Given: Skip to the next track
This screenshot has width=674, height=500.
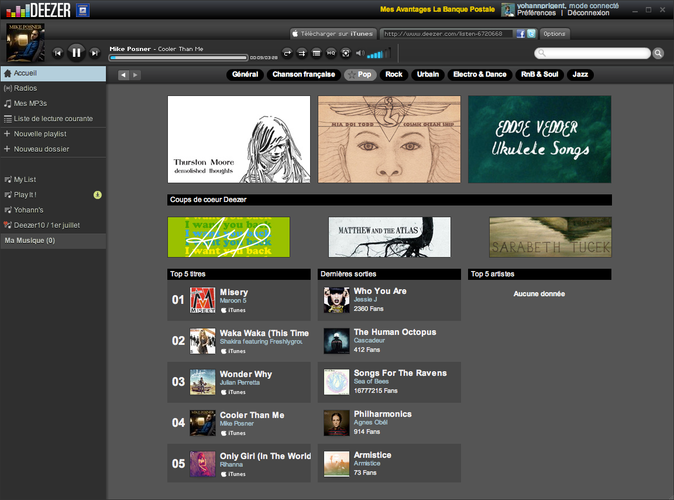Looking at the screenshot, I should click(95, 52).
